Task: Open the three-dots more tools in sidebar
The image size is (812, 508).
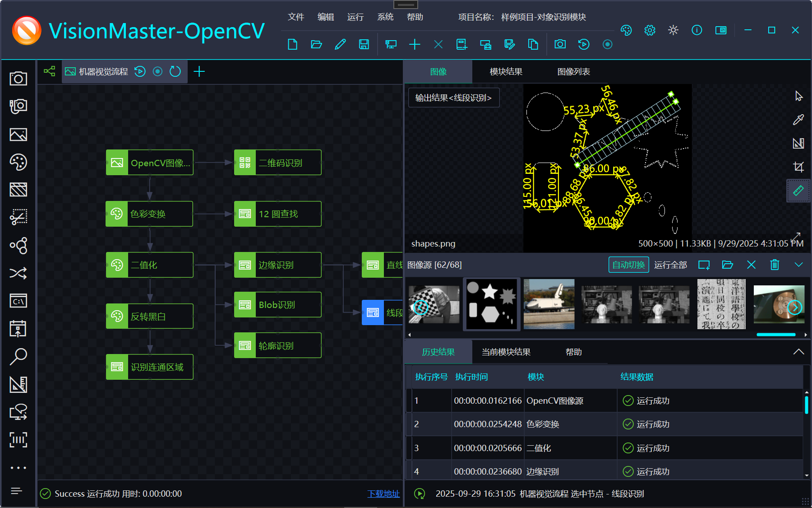Action: point(18,468)
